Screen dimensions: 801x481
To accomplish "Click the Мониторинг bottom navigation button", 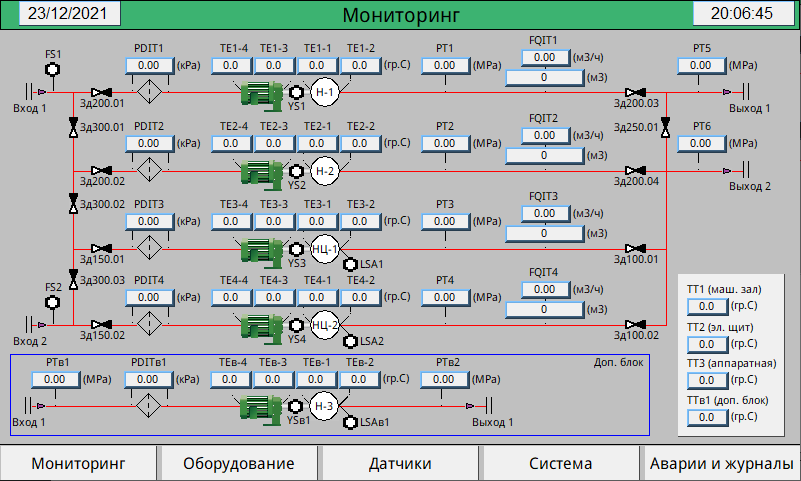I will pyautogui.click(x=78, y=464).
